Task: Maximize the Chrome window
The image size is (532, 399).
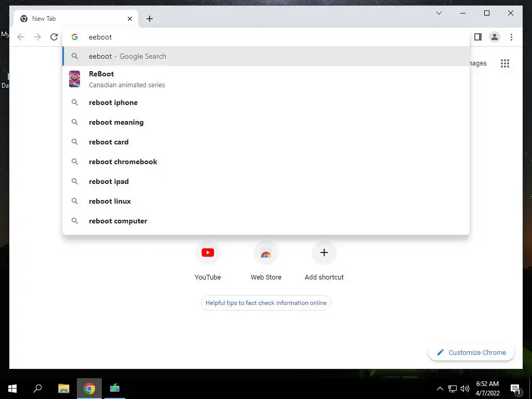Action: coord(486,13)
